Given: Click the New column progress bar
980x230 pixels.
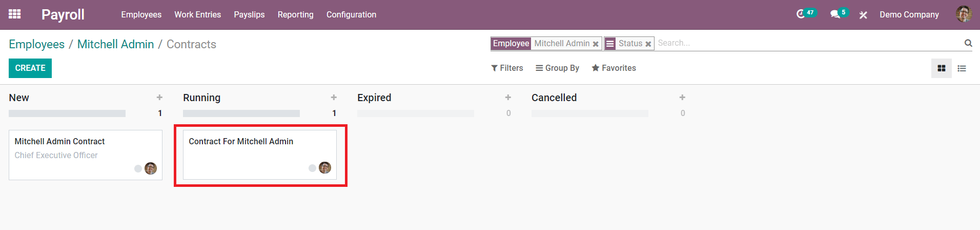Looking at the screenshot, I should (x=67, y=113).
